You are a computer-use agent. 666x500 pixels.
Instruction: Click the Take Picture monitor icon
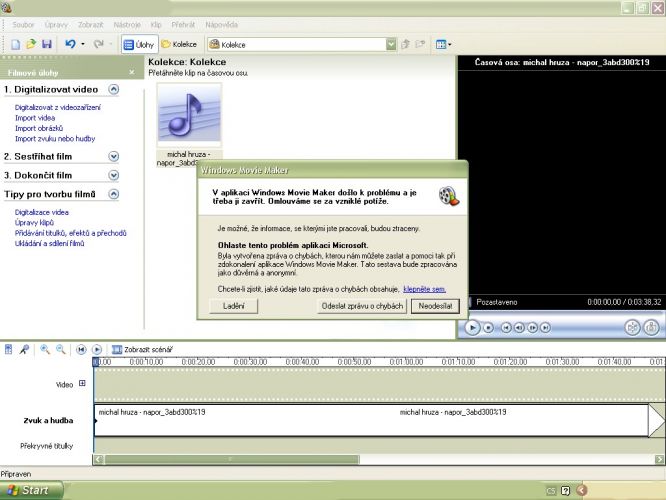pos(651,327)
